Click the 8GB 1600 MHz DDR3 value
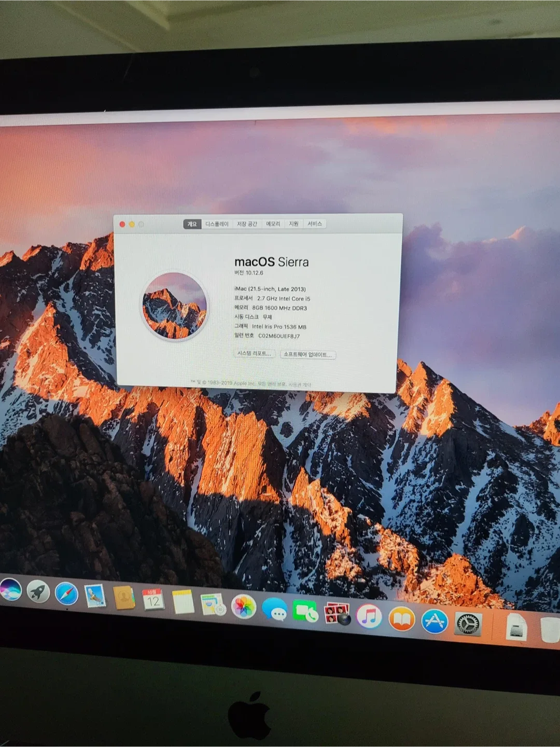 (279, 308)
